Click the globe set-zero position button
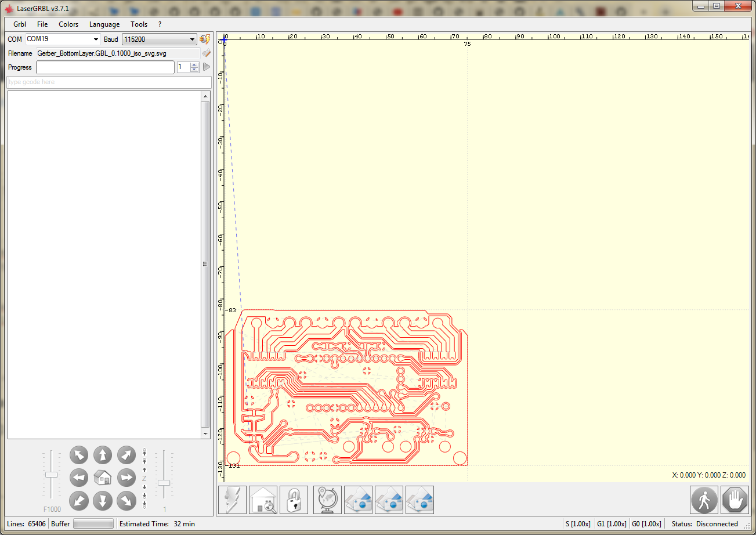Viewport: 756px width, 535px height. [x=328, y=500]
